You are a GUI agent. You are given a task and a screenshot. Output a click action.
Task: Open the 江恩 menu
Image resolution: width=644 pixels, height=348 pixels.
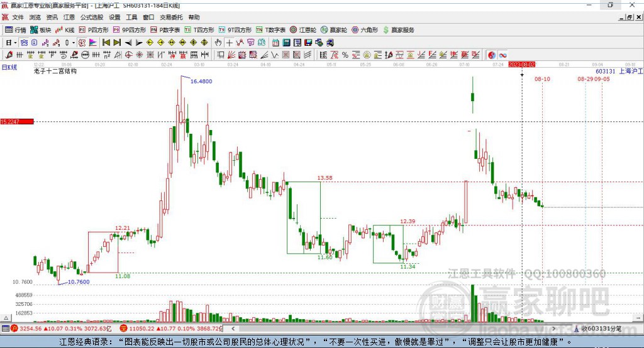pyautogui.click(x=69, y=17)
